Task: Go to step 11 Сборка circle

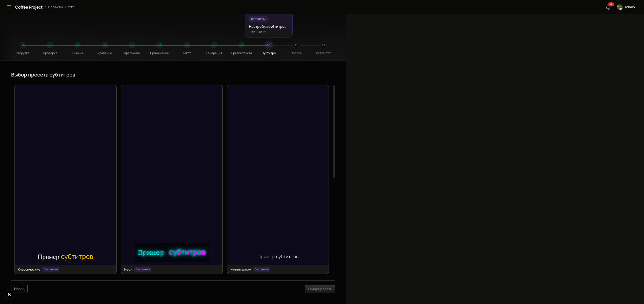Action: tap(296, 45)
